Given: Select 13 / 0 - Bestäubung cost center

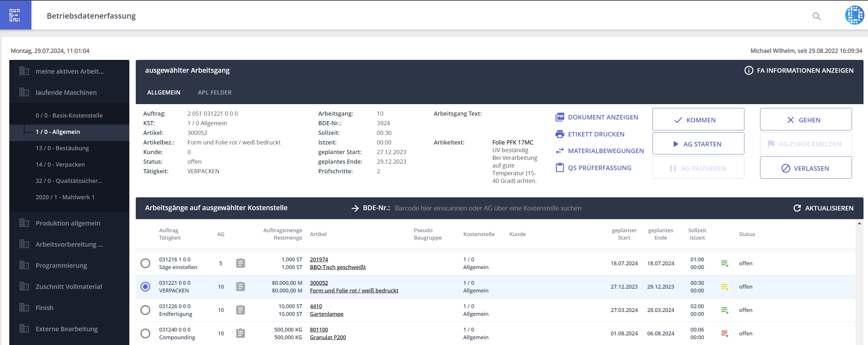Looking at the screenshot, I should pos(69,148).
